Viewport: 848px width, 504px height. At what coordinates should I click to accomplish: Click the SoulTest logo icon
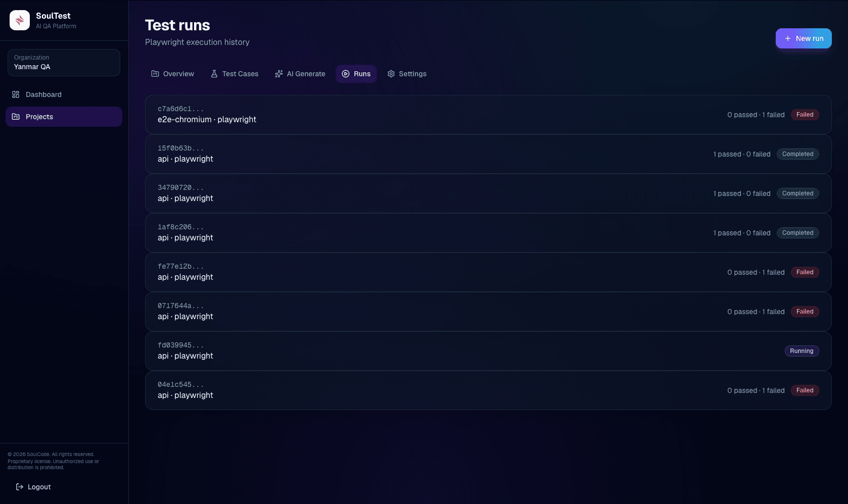20,20
